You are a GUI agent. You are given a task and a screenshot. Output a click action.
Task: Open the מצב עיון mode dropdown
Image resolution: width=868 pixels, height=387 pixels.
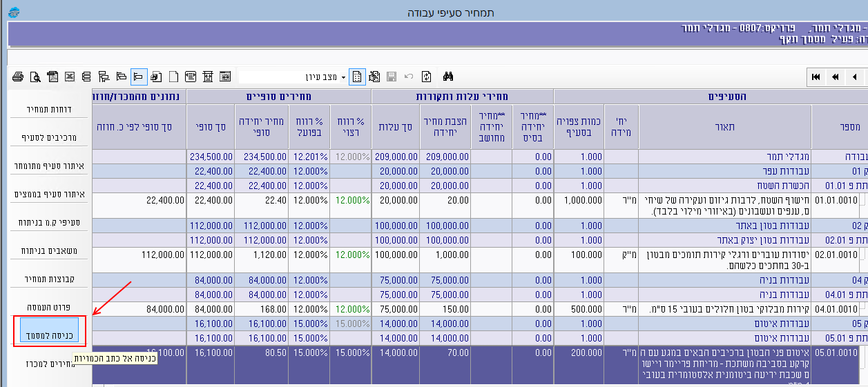click(343, 77)
